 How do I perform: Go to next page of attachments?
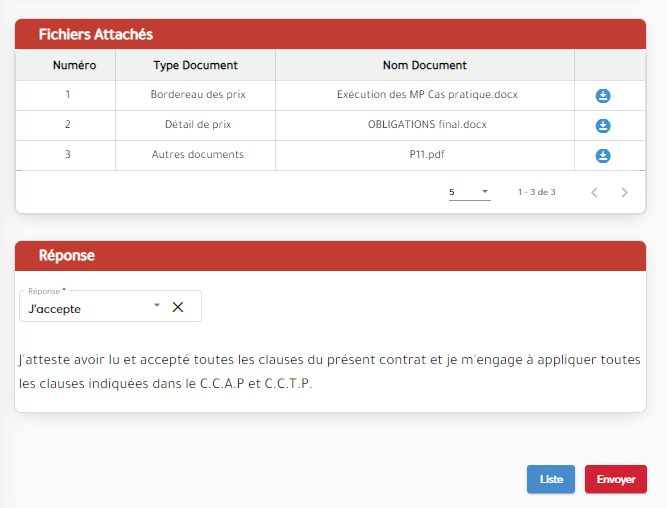click(x=625, y=192)
